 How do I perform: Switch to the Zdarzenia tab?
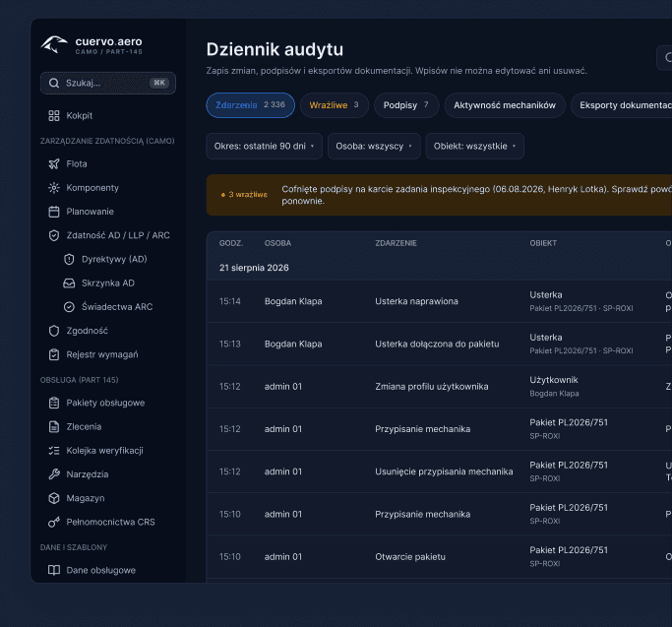pyautogui.click(x=250, y=105)
